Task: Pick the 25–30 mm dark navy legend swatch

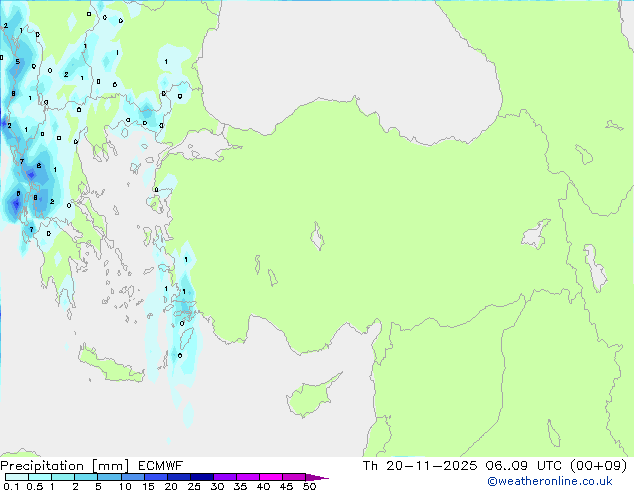Action: click(x=202, y=477)
